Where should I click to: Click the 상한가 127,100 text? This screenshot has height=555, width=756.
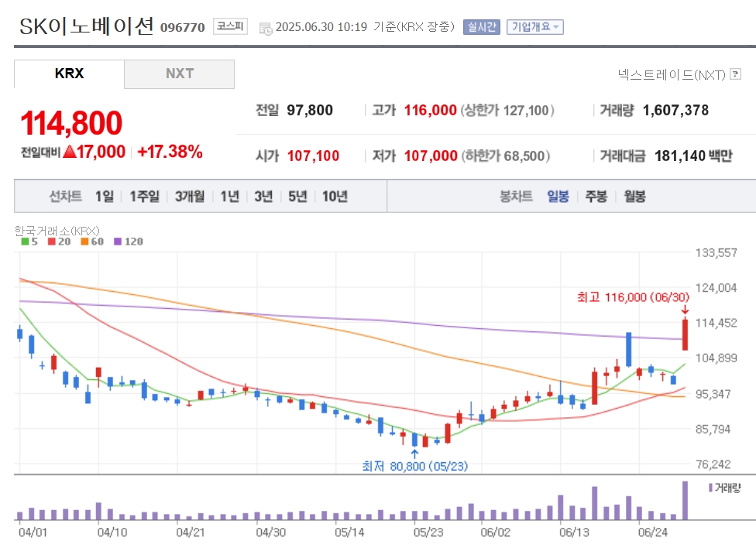(x=507, y=111)
